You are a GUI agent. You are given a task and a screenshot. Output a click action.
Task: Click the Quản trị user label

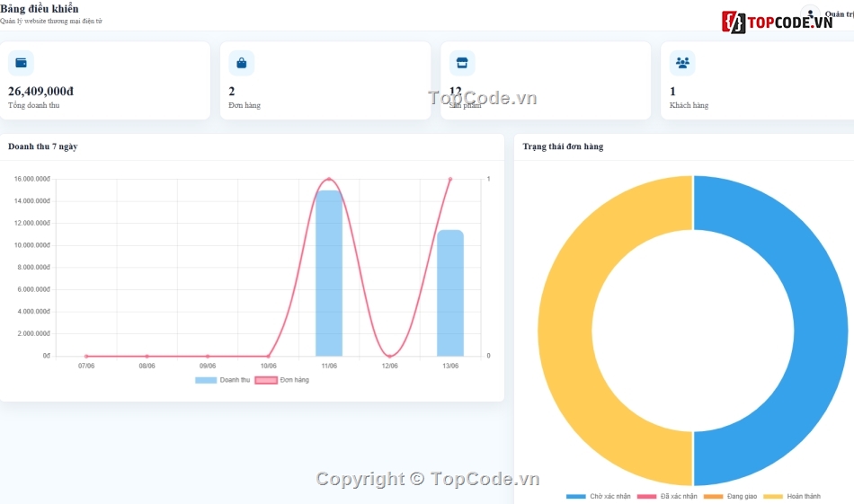tap(839, 14)
